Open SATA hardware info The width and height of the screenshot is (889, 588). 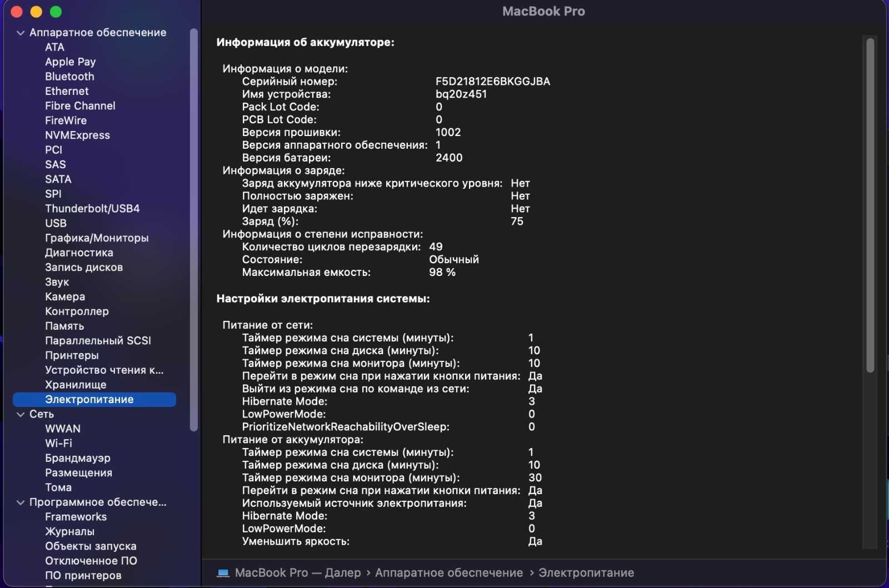point(58,179)
